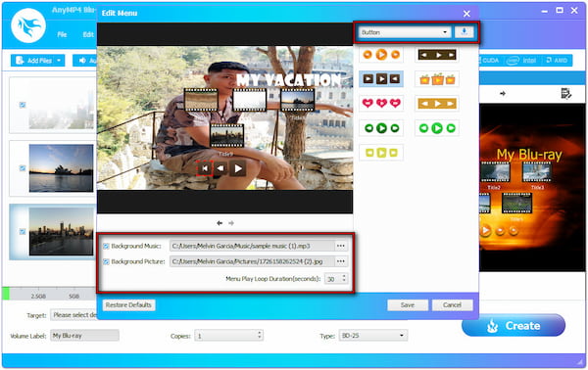
Task: Click the Title3 thumbnail in My Blu-ray preview
Action: 537,172
